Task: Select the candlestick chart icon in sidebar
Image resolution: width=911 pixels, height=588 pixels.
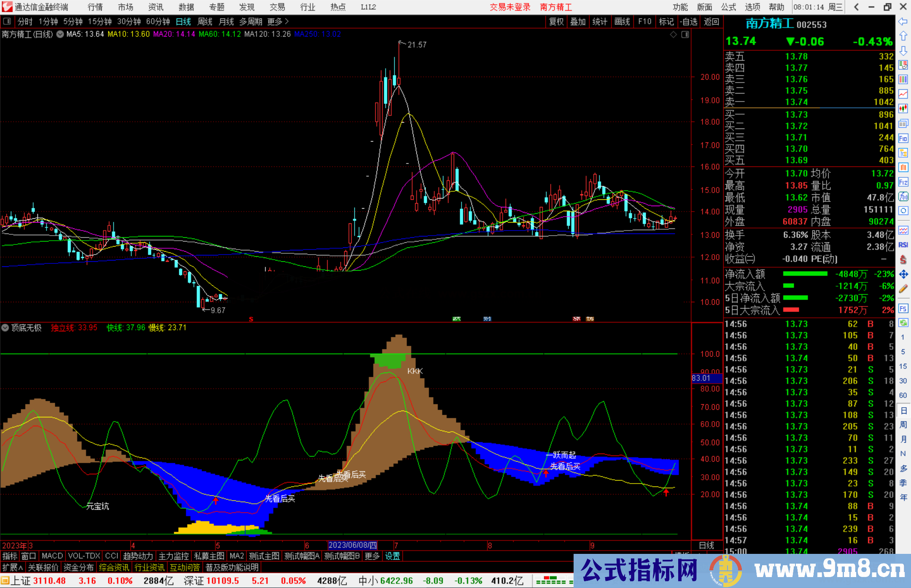Action: [x=903, y=109]
